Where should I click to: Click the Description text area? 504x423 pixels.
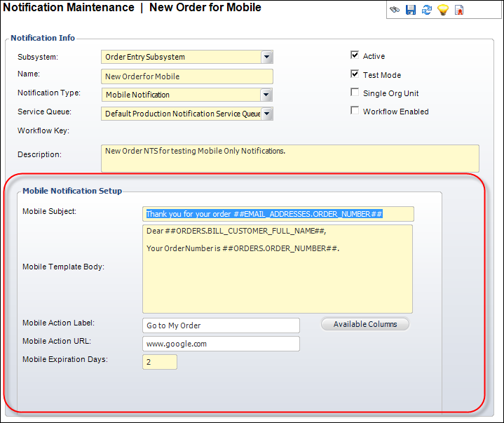(x=290, y=159)
